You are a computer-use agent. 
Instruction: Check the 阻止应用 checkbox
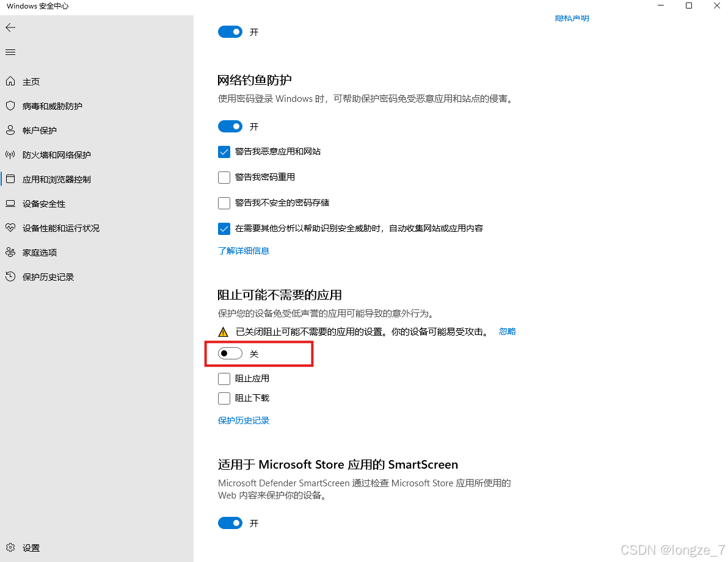tap(224, 379)
